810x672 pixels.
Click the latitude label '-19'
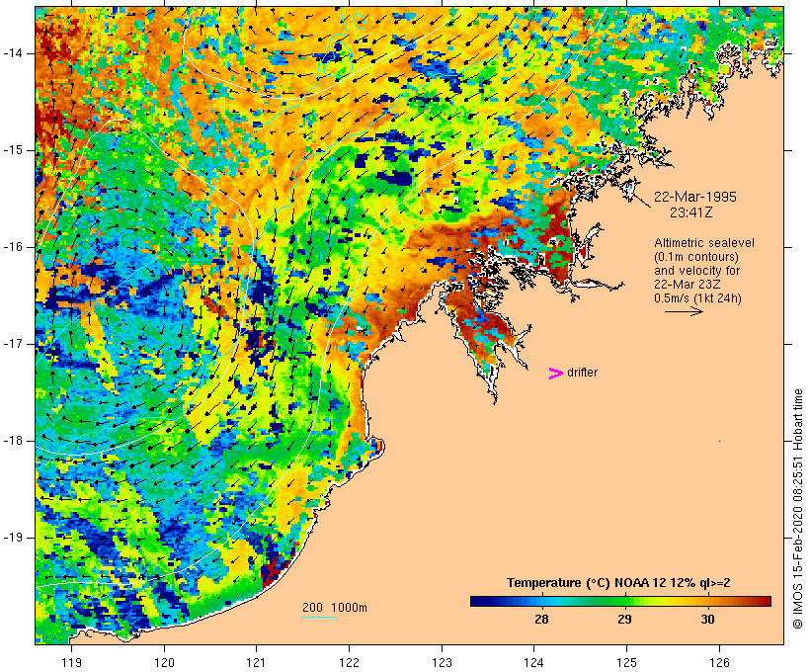point(13,538)
